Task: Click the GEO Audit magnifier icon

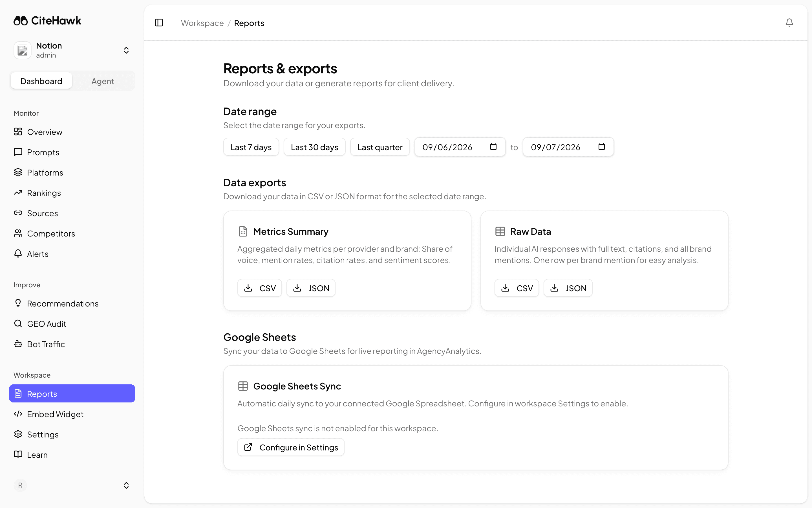Action: click(x=18, y=323)
